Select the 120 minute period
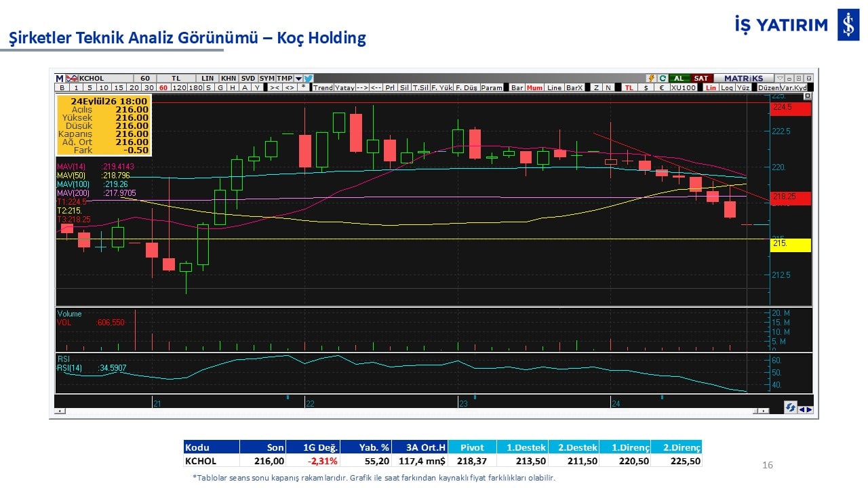This screenshot has width=868, height=488. tap(179, 87)
